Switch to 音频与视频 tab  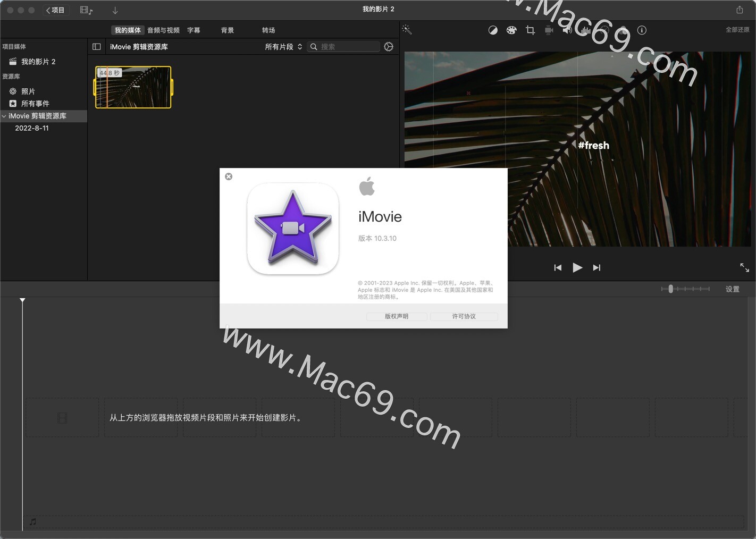point(163,30)
